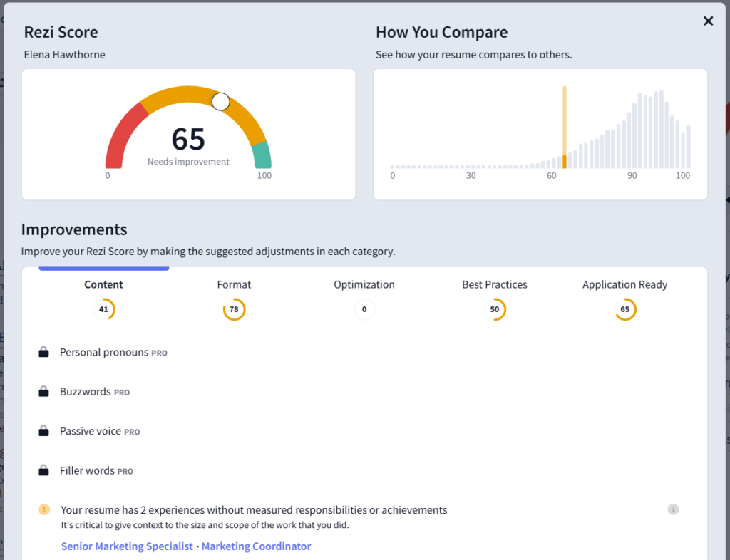The height and width of the screenshot is (560, 730).
Task: Click the Optimization score circle showing 0
Action: (x=364, y=309)
